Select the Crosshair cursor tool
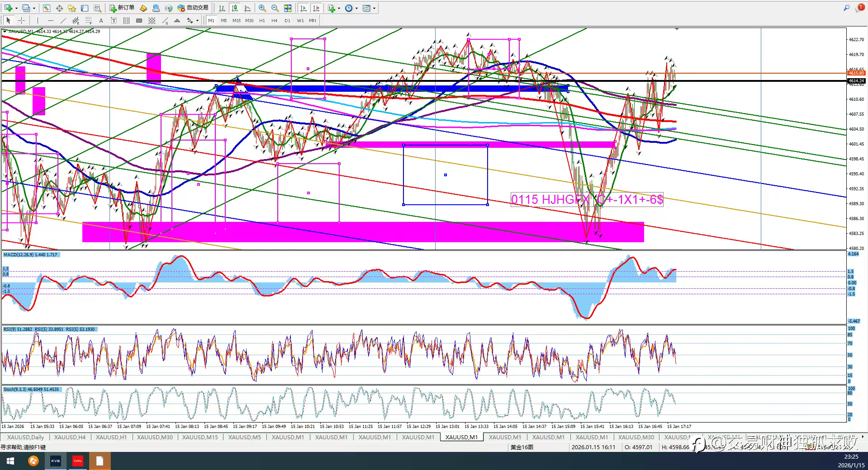 (x=21, y=20)
